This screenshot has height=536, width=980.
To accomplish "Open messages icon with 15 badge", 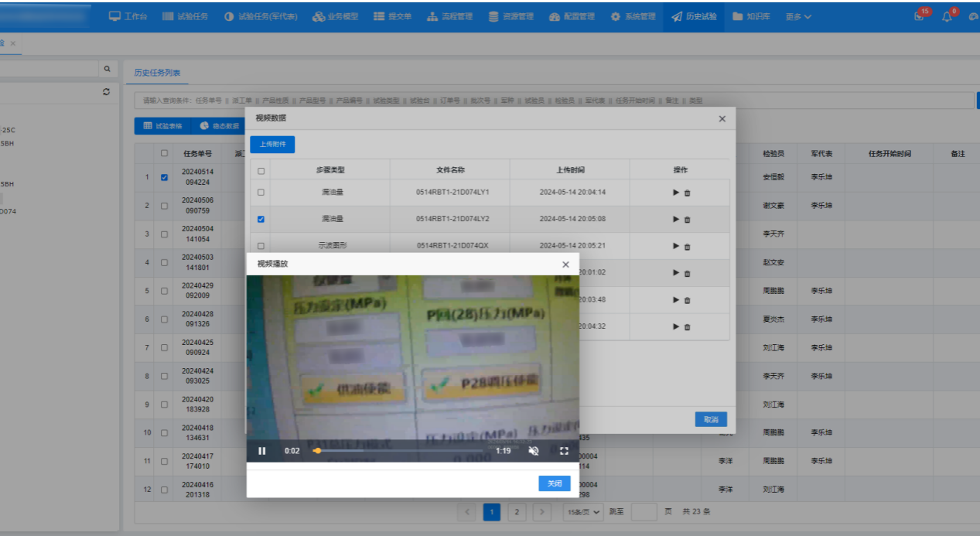I will [x=919, y=16].
